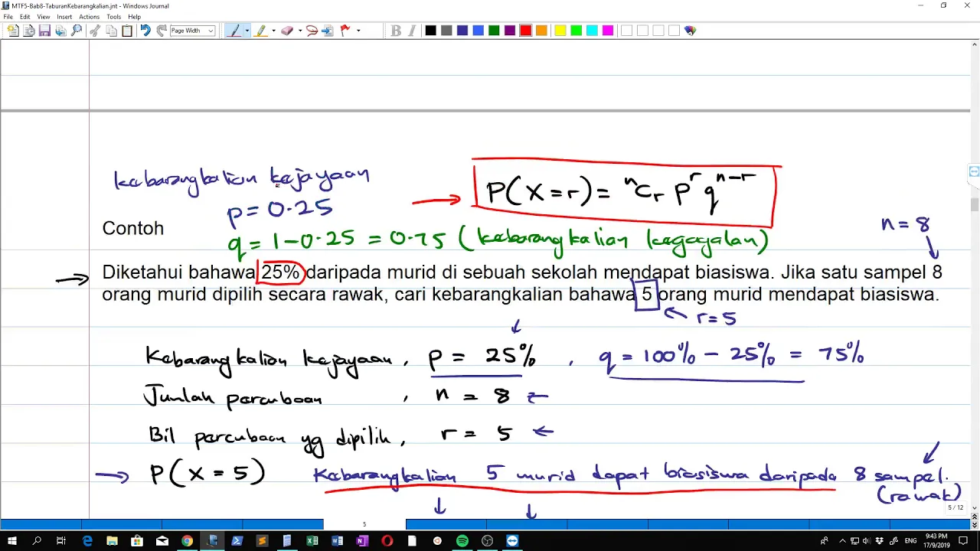Viewport: 980px width, 551px height.
Task: Open the Windows Start menu
Action: coord(12,541)
